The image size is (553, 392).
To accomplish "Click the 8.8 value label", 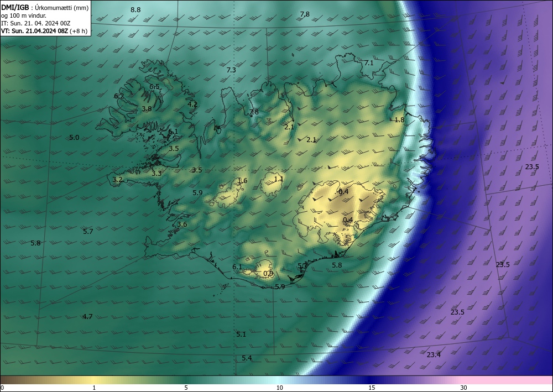I will [135, 10].
